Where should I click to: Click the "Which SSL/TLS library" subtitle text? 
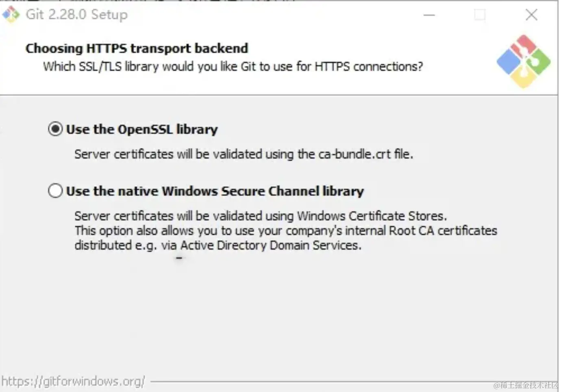point(233,66)
